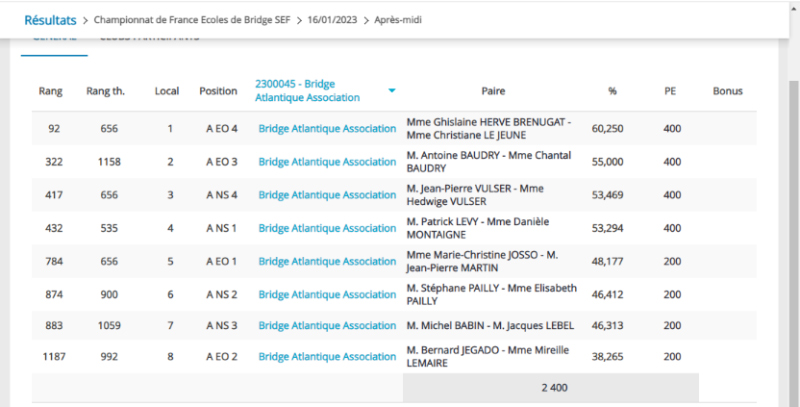Click rank value 883
Screen dimensions: 800x407
tap(54, 325)
